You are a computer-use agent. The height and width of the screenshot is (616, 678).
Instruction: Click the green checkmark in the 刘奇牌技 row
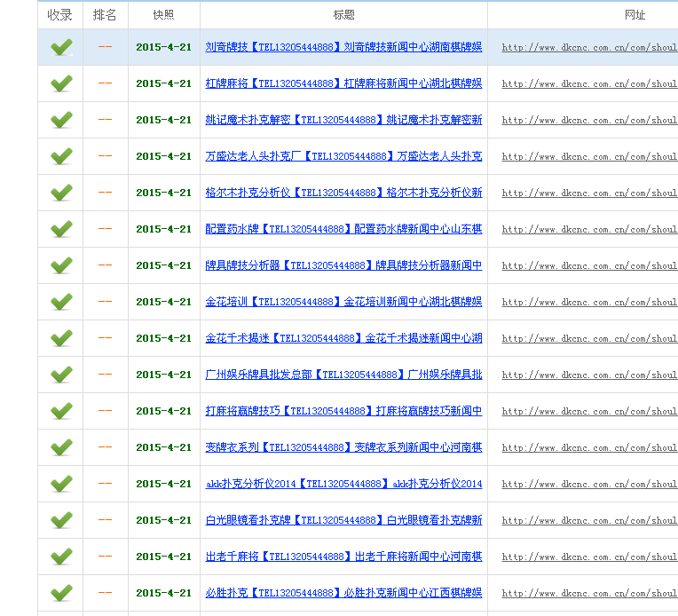60,47
